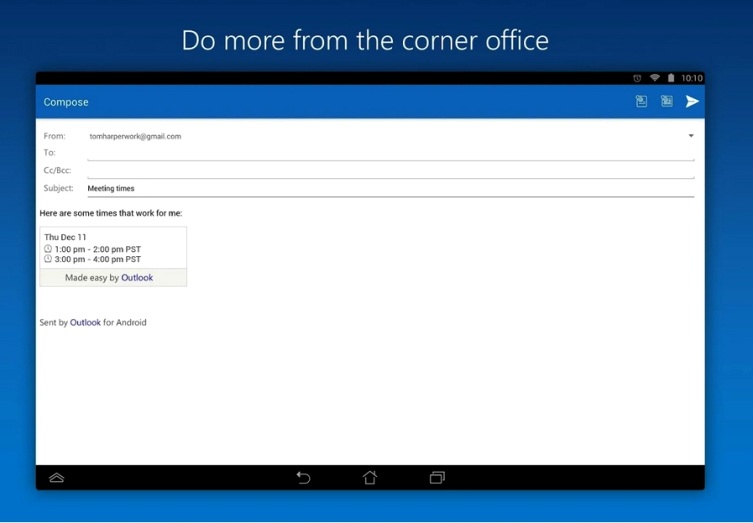The height and width of the screenshot is (523, 753).
Task: Tap the Wi-Fi icon in status bar
Action: point(655,78)
